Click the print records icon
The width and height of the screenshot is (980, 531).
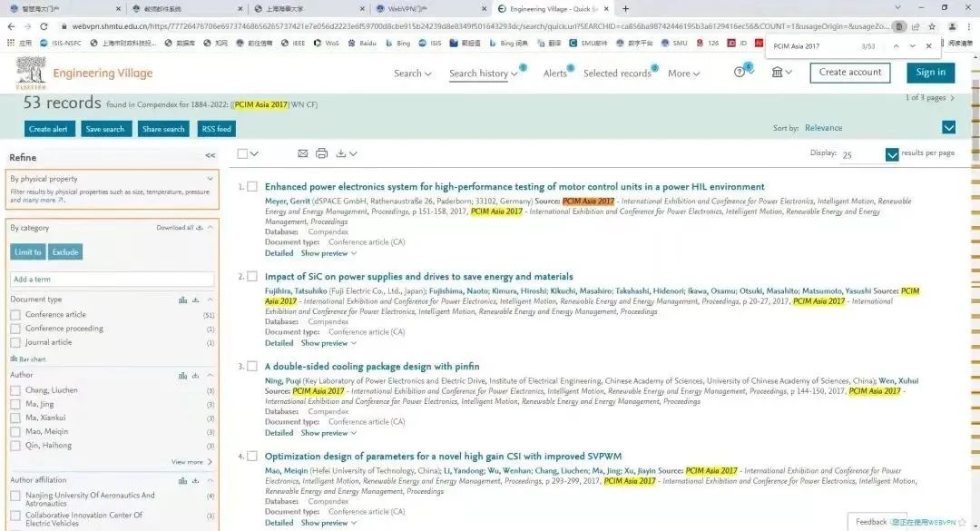(321, 153)
